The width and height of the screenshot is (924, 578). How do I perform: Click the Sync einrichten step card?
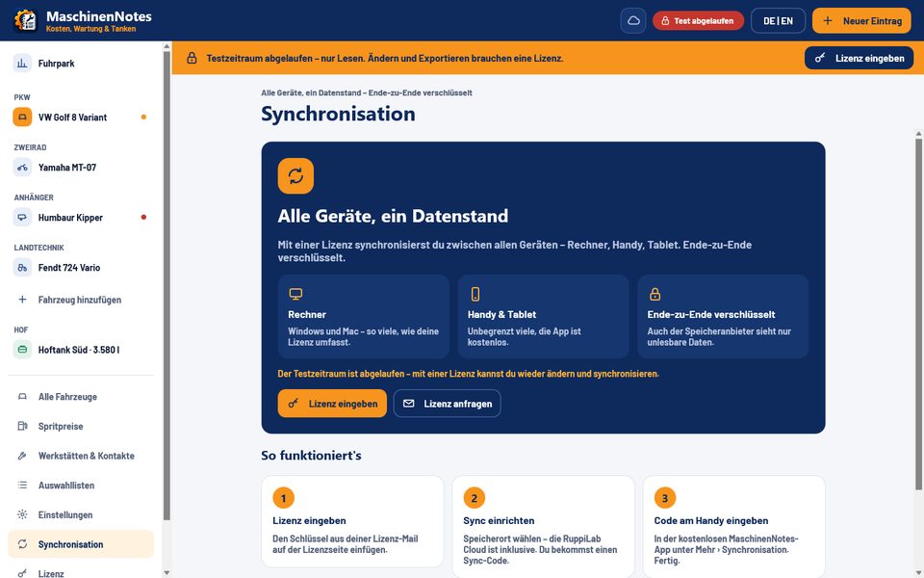[543, 527]
